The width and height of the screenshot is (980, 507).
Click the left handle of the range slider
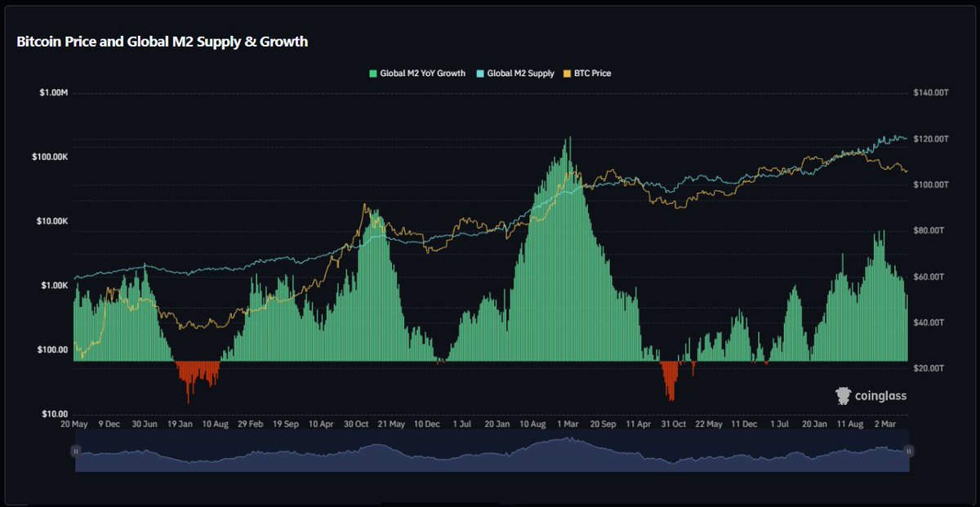pyautogui.click(x=76, y=451)
